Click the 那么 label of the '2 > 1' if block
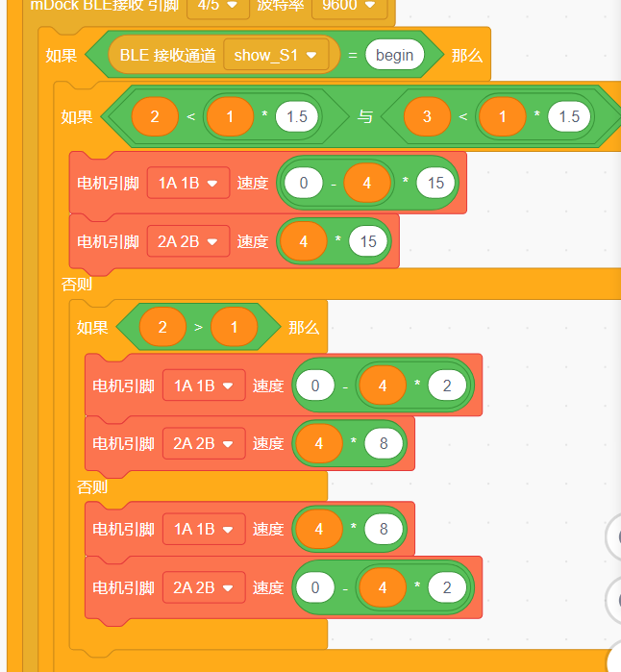Image resolution: width=621 pixels, height=672 pixels. pyautogui.click(x=304, y=327)
